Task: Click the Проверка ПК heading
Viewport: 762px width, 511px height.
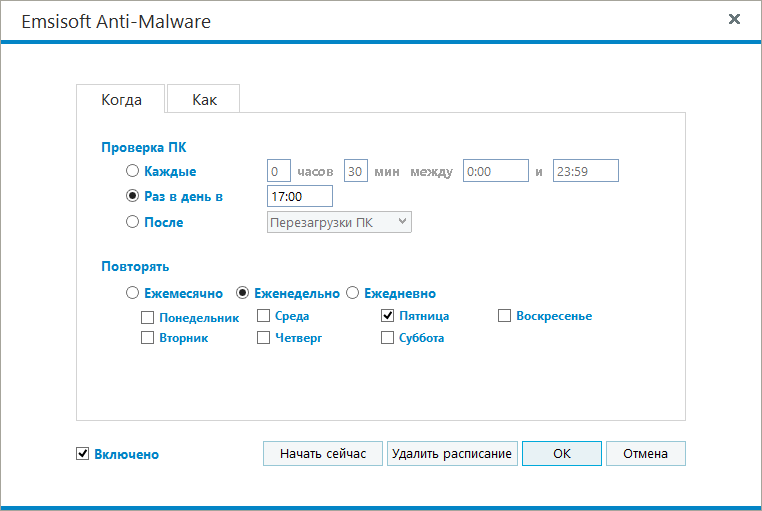Action: (x=144, y=147)
